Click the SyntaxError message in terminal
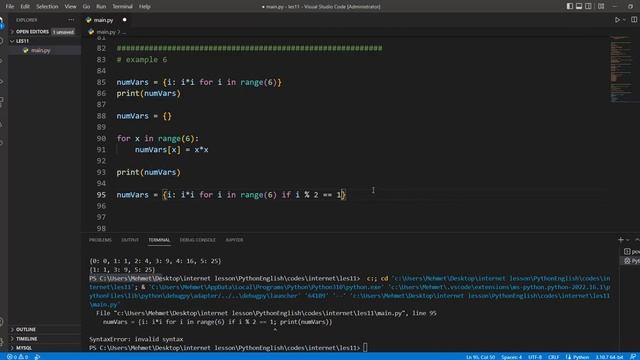Screen dimensions: 640x360 (136, 339)
